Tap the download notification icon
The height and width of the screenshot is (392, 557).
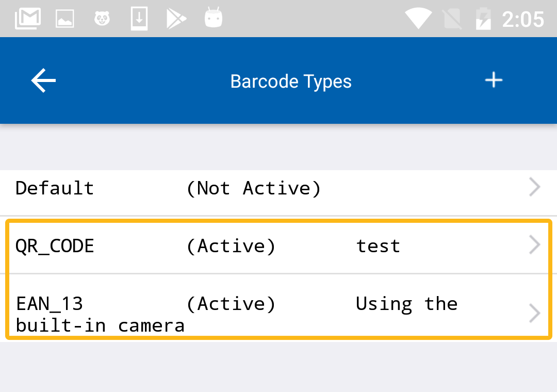[x=139, y=19]
